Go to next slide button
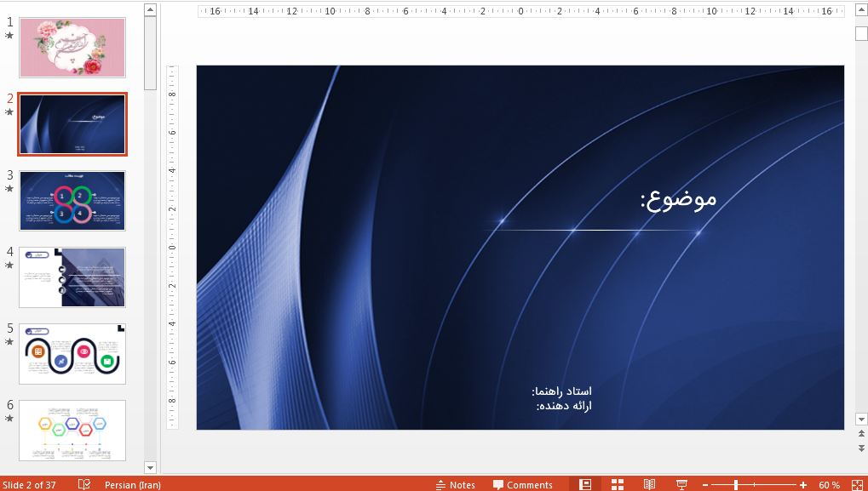Viewport: 868px width, 491px height. (860, 448)
